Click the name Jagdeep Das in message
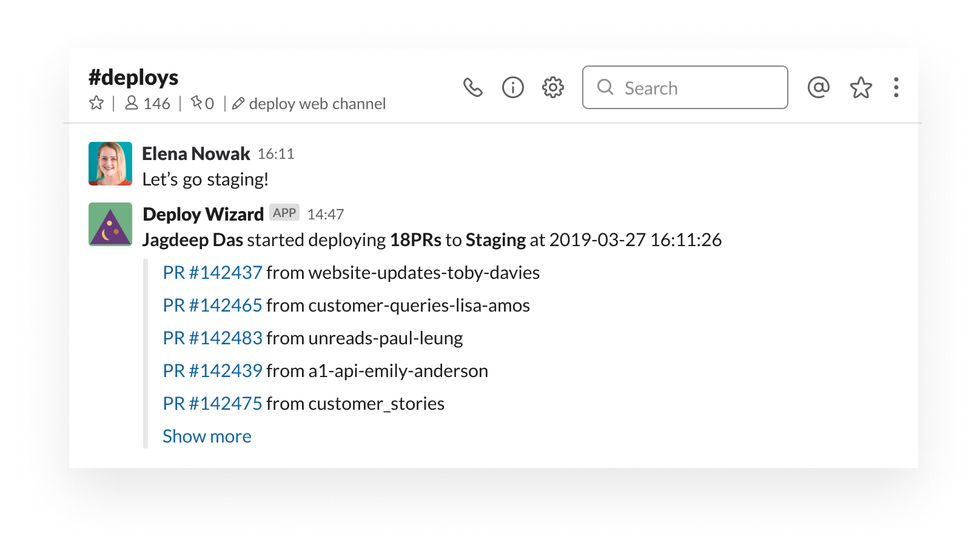The width and height of the screenshot is (980, 548). coord(193,240)
